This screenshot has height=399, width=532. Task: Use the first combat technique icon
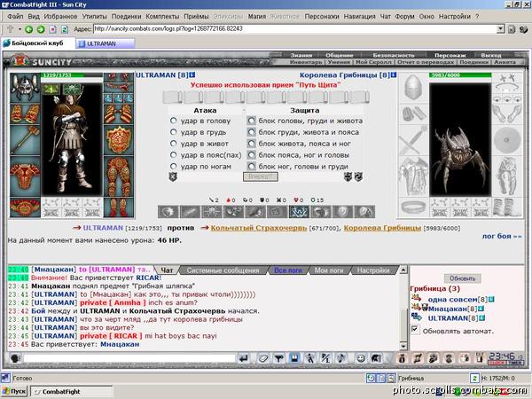point(168,212)
